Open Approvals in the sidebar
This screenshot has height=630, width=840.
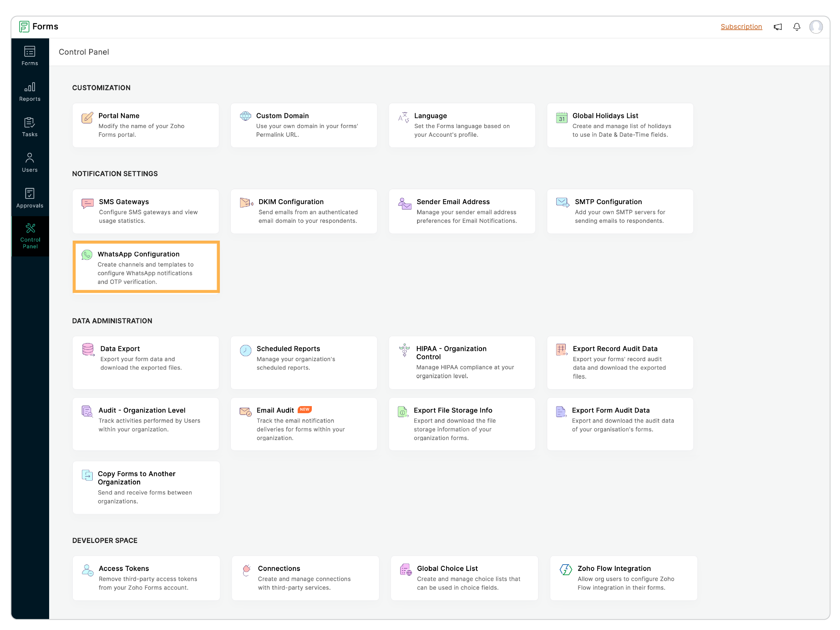[x=30, y=198]
